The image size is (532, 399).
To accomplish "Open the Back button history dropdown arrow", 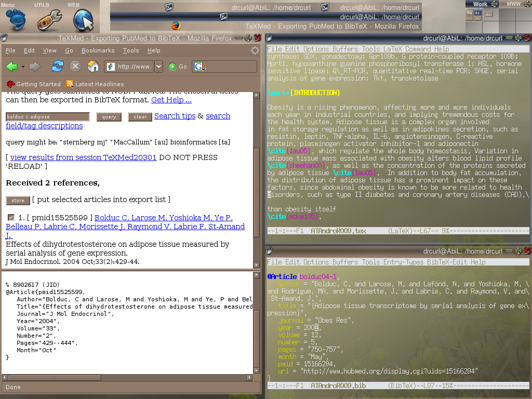I will pos(22,66).
